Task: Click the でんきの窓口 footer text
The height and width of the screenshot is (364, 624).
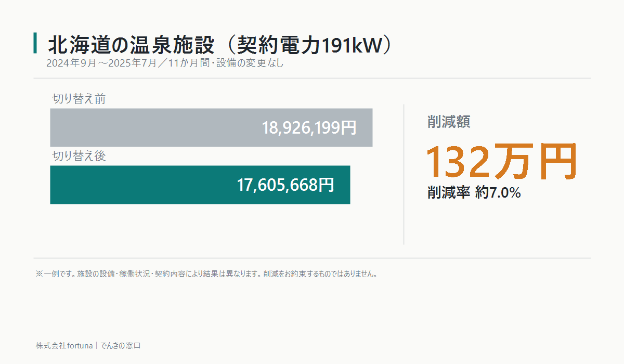Action: point(121,345)
